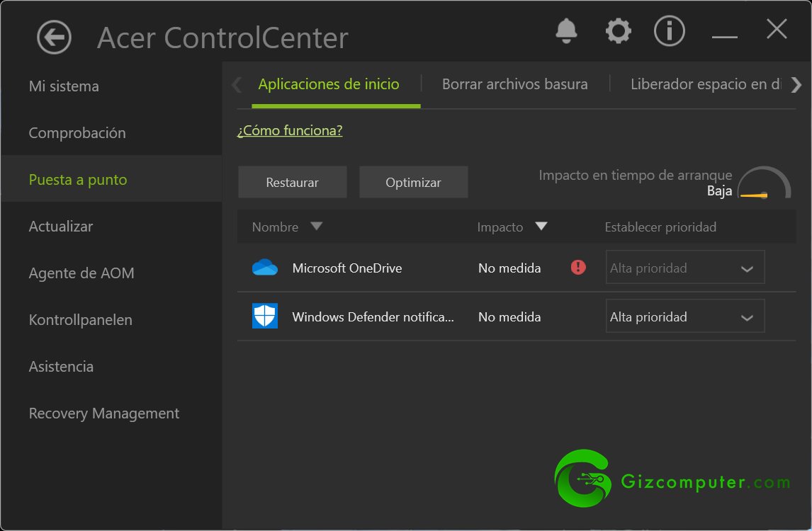Viewport: 812px width, 531px height.
Task: Sort by Impacto column arrow
Action: pos(541,226)
